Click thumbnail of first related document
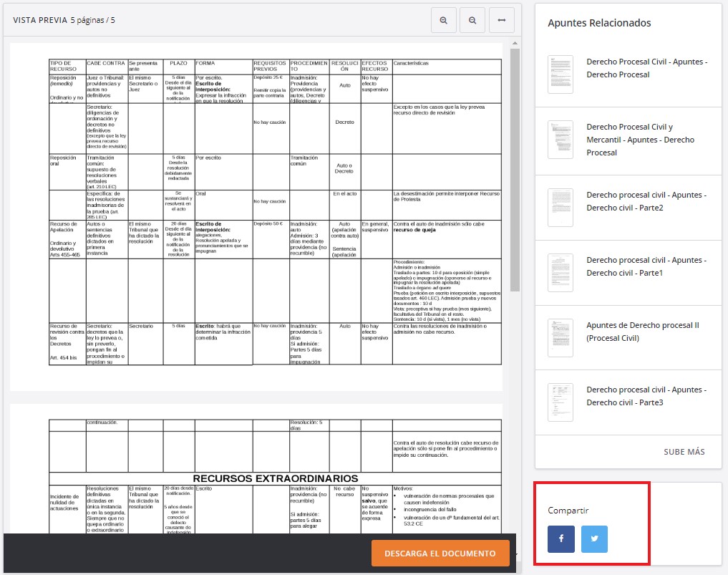The height and width of the screenshot is (575, 728). pos(559,74)
